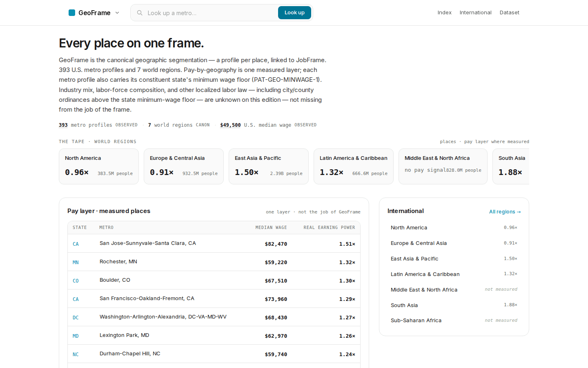Click the CA state link for San Jose
The image size is (588, 368).
click(76, 244)
